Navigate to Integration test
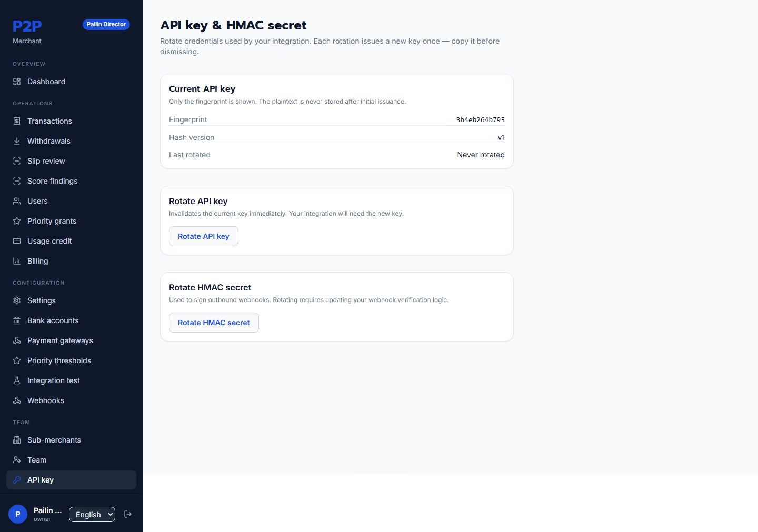The width and height of the screenshot is (758, 532). coord(71,380)
